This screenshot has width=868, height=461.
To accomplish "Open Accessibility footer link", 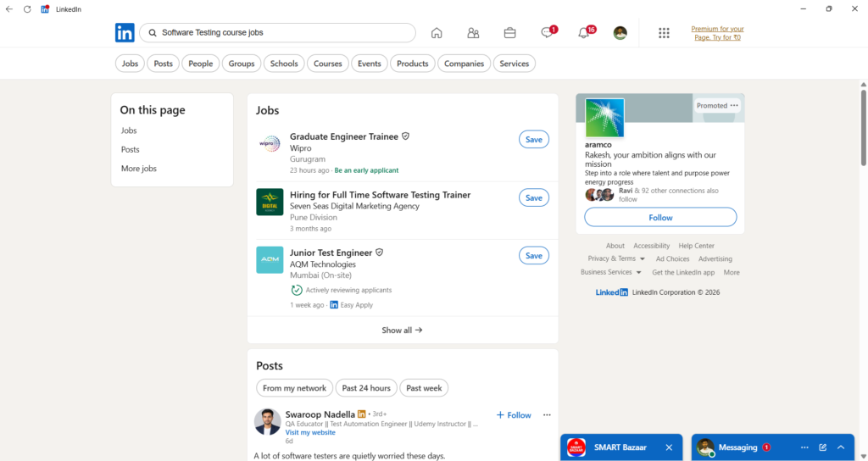I will [x=652, y=246].
